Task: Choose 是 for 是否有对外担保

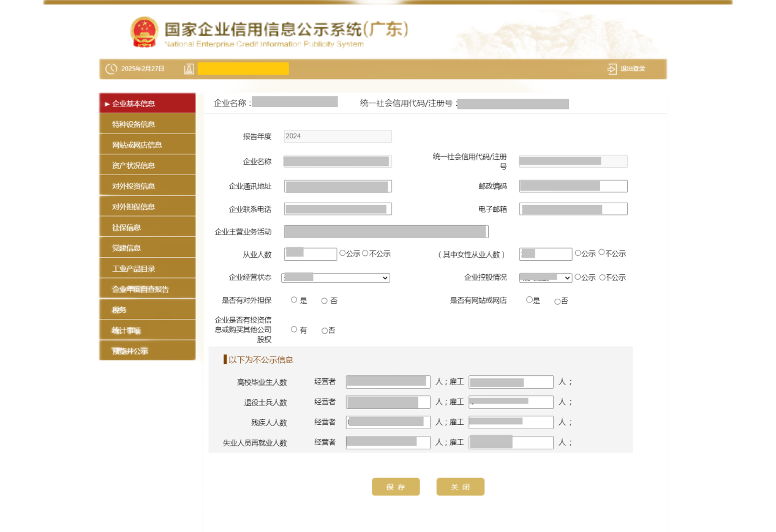Action: pyautogui.click(x=294, y=300)
